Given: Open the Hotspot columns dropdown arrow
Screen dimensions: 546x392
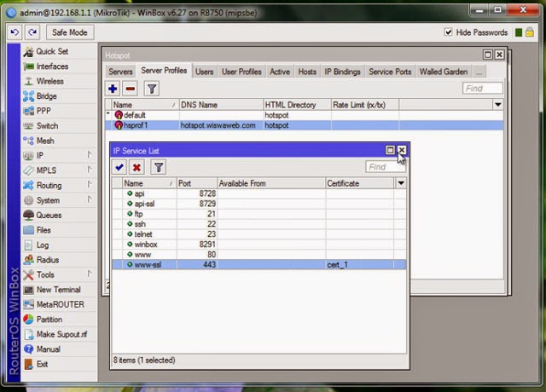Looking at the screenshot, I should click(x=498, y=105).
